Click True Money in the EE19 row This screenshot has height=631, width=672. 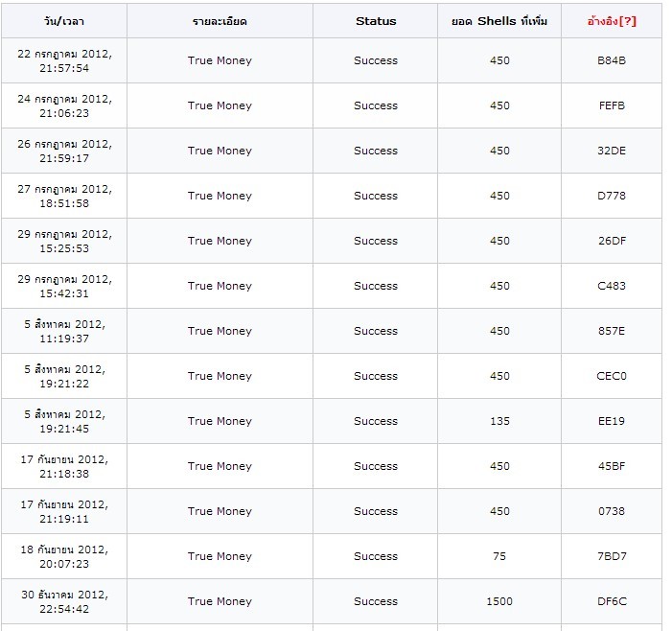220,421
